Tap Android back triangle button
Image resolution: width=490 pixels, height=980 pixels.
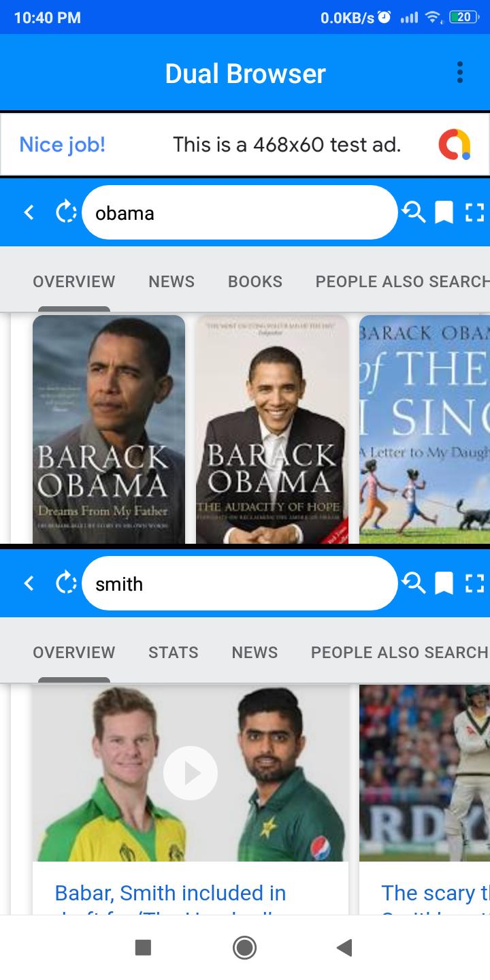tap(344, 947)
